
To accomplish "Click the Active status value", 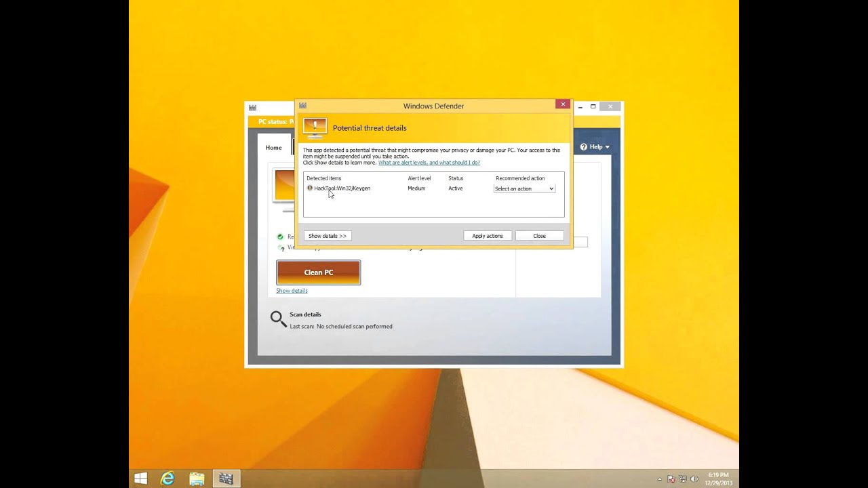I will click(x=456, y=188).
